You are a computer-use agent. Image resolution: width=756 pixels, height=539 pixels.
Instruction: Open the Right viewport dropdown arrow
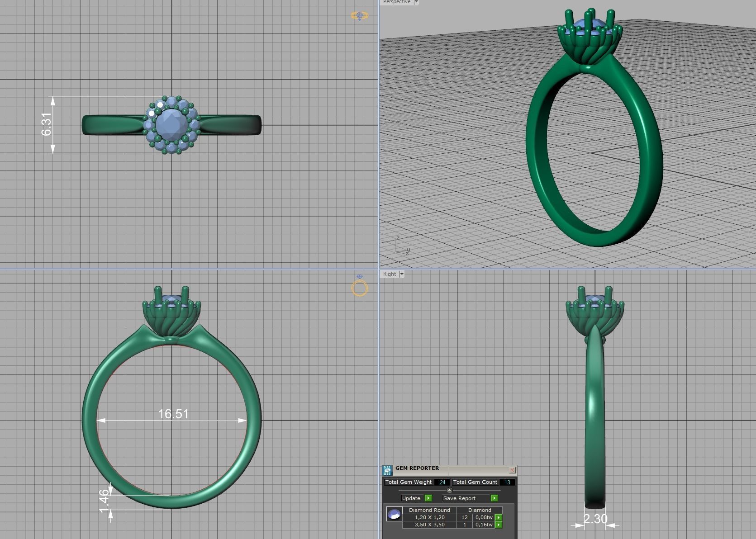point(401,274)
